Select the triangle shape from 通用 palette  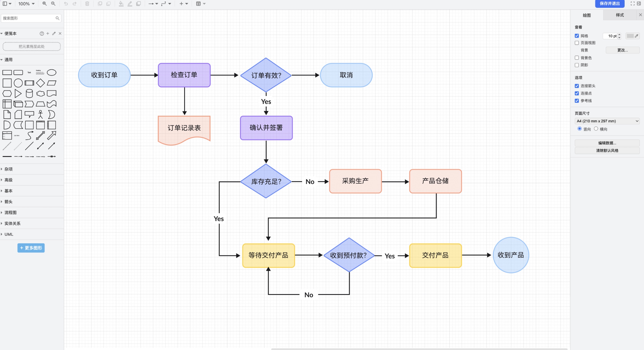(x=18, y=94)
